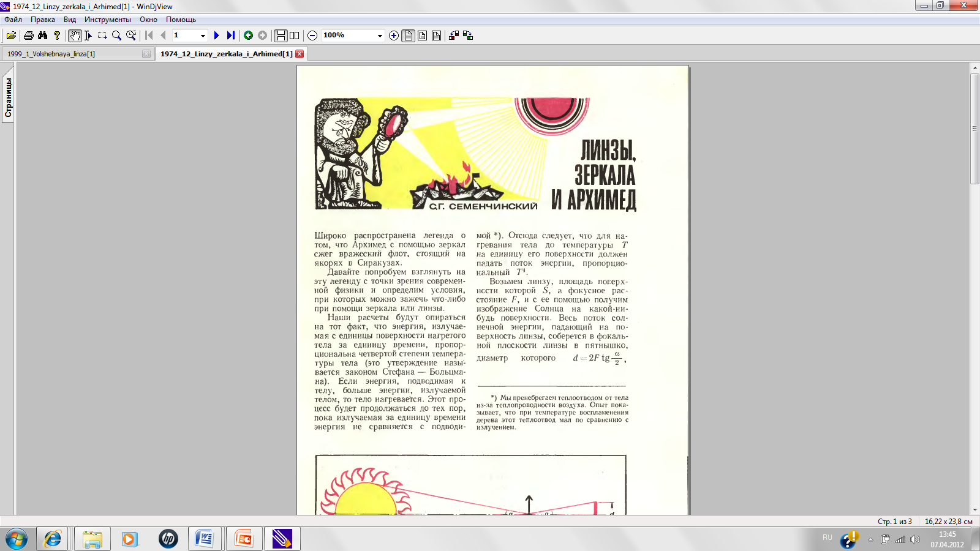The width and height of the screenshot is (980, 551).
Task: Click the RU language indicator
Action: [827, 538]
